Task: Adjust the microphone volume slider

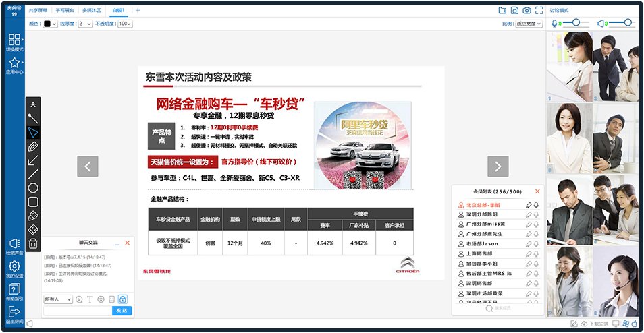Action: click(x=576, y=22)
